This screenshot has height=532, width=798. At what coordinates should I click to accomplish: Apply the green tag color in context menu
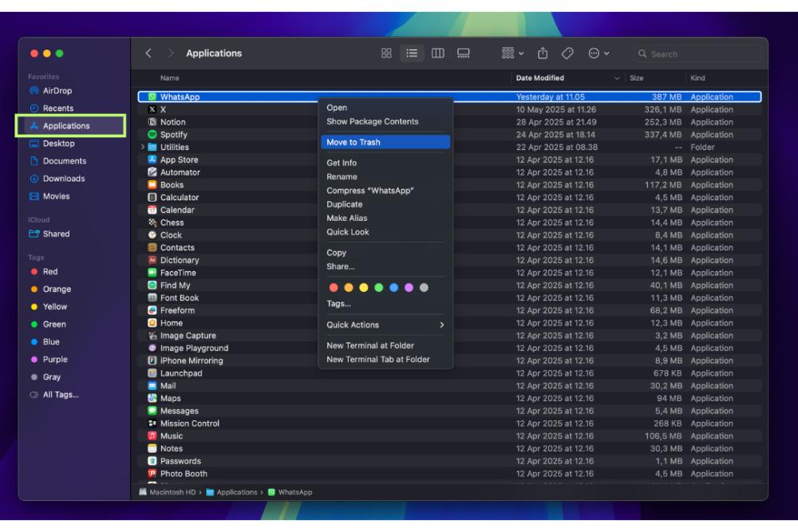point(378,287)
